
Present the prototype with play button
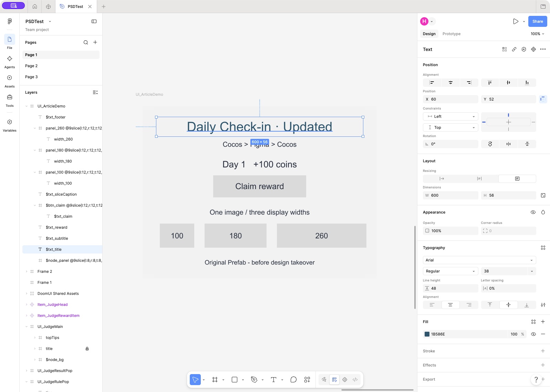(516, 21)
